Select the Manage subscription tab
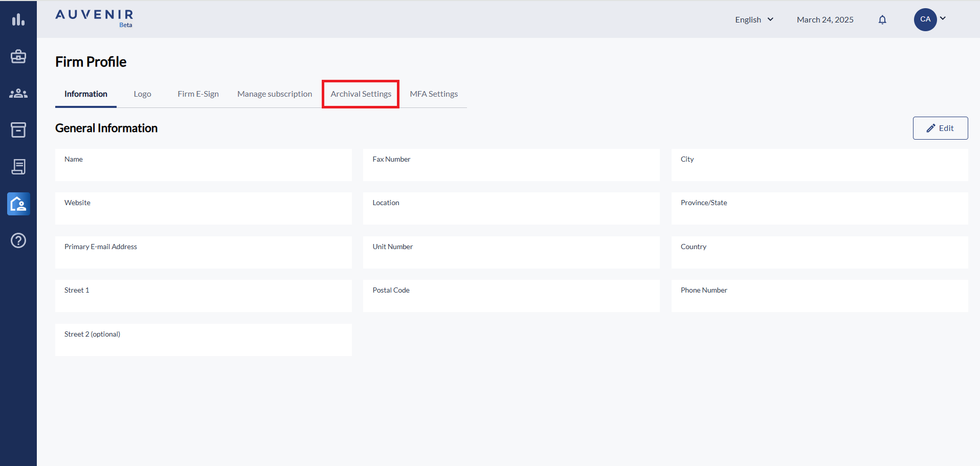Viewport: 980px width, 466px height. pos(275,94)
